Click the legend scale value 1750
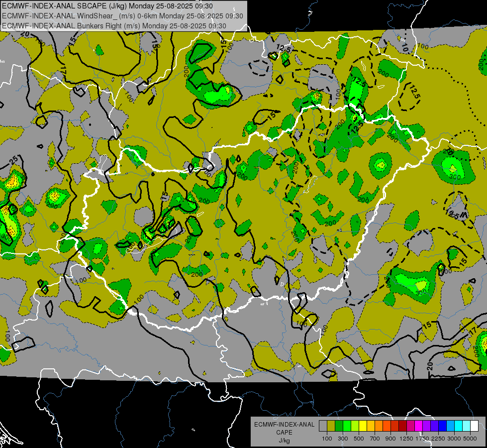Screen dimensions: 487x448 tap(422, 439)
